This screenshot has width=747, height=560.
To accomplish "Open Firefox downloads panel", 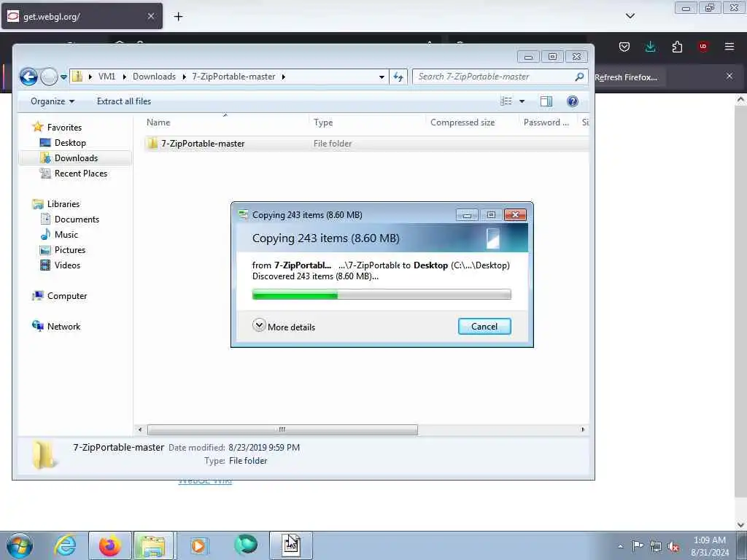I will tap(650, 47).
